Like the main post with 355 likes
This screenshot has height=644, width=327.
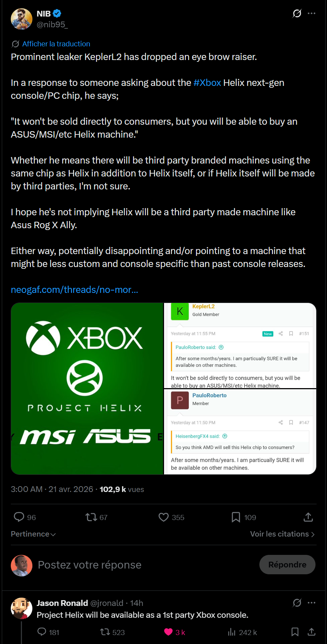(164, 517)
